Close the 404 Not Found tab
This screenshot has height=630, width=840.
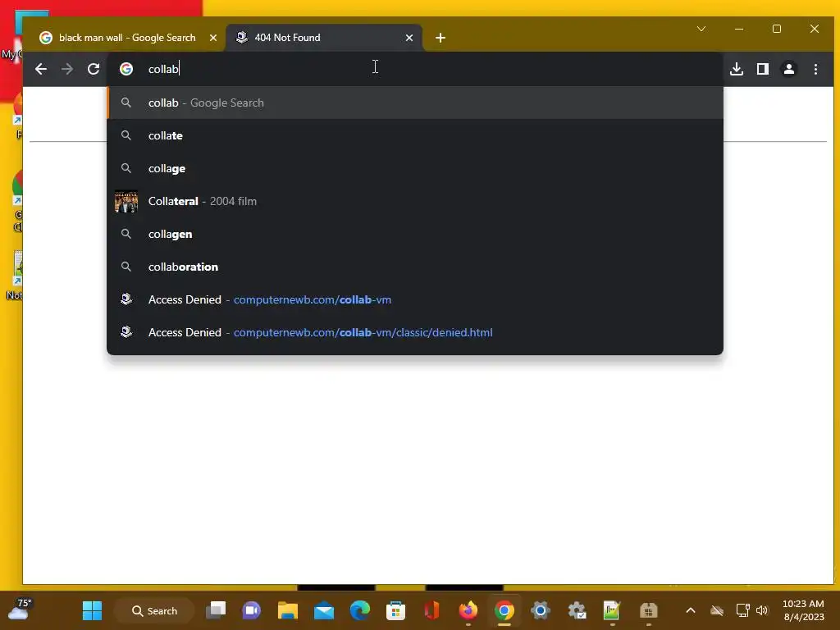409,38
